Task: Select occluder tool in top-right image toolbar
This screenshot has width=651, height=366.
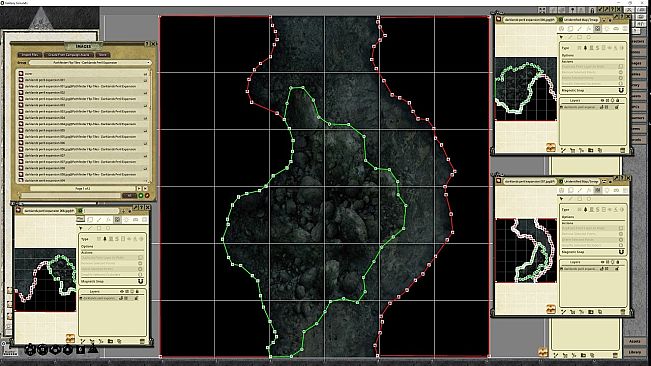Action: (x=597, y=29)
